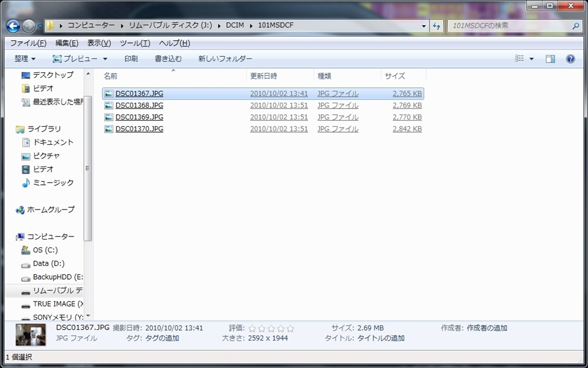Open ミュージック library
Screen dimensions: 588x368
[x=53, y=183]
